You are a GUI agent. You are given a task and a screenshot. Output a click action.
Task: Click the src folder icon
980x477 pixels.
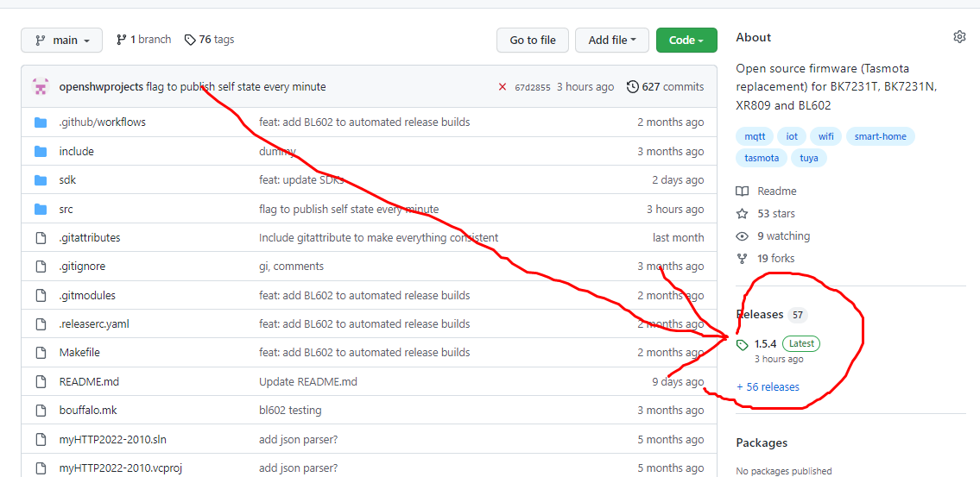(x=41, y=209)
